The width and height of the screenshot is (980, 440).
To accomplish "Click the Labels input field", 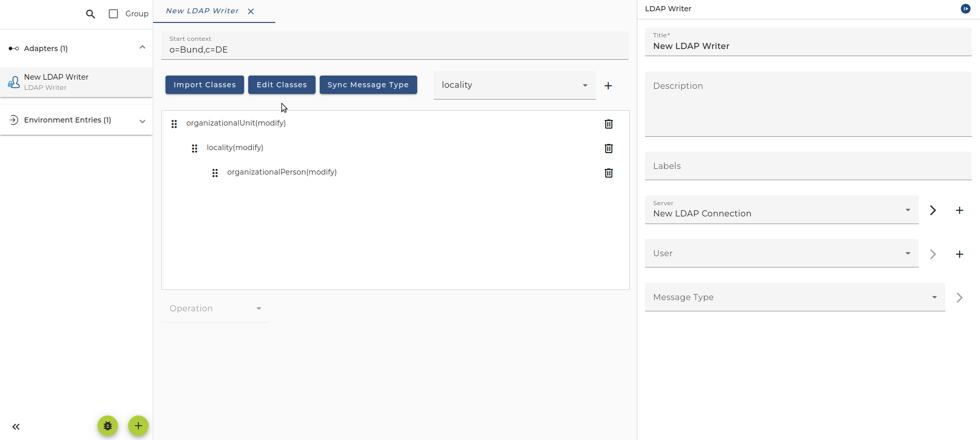I will 808,166.
